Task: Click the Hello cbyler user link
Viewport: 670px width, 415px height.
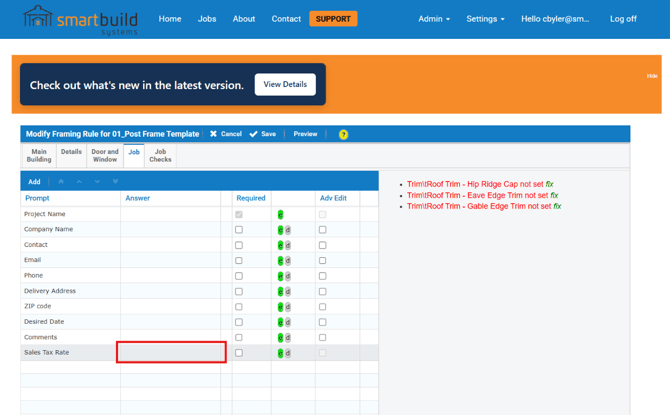Action: (555, 19)
